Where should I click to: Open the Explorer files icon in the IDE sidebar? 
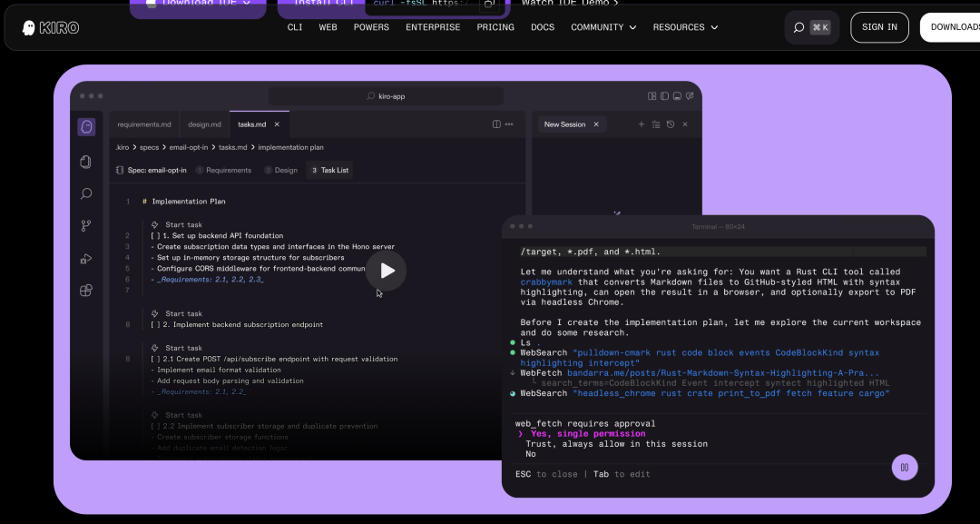click(86, 162)
